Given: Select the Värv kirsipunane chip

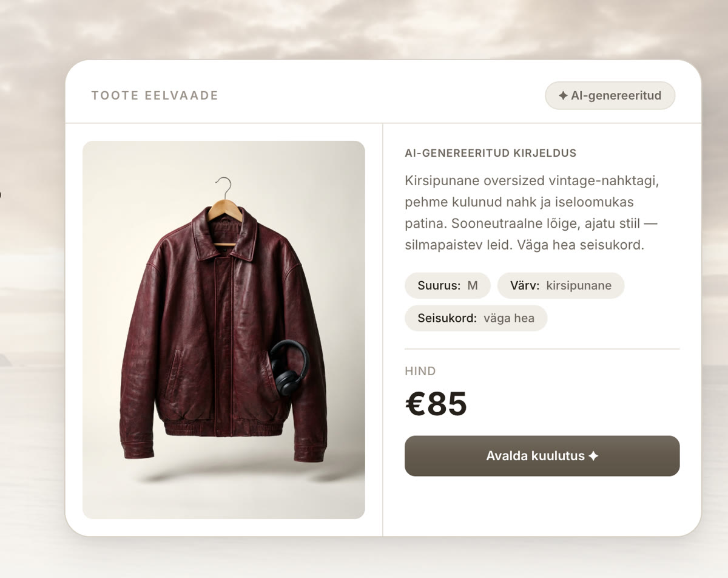Looking at the screenshot, I should (561, 285).
